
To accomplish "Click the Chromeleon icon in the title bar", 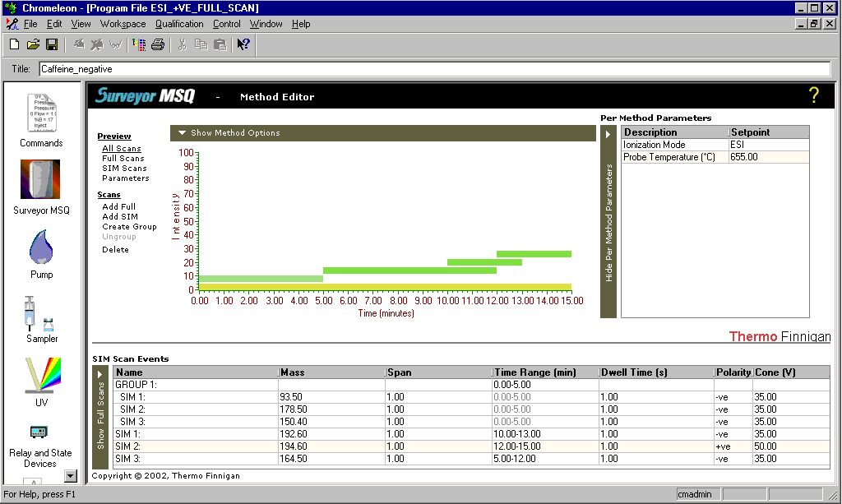I will coord(12,8).
